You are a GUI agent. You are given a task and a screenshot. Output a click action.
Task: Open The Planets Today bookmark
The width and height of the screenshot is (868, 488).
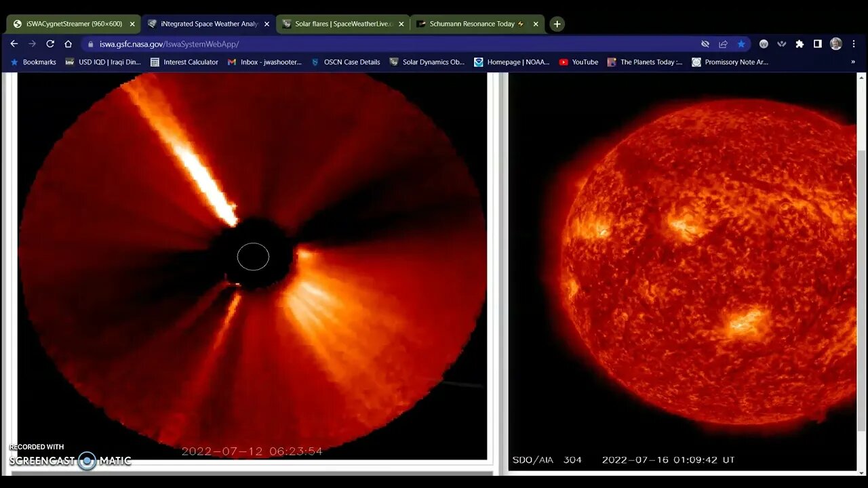645,62
